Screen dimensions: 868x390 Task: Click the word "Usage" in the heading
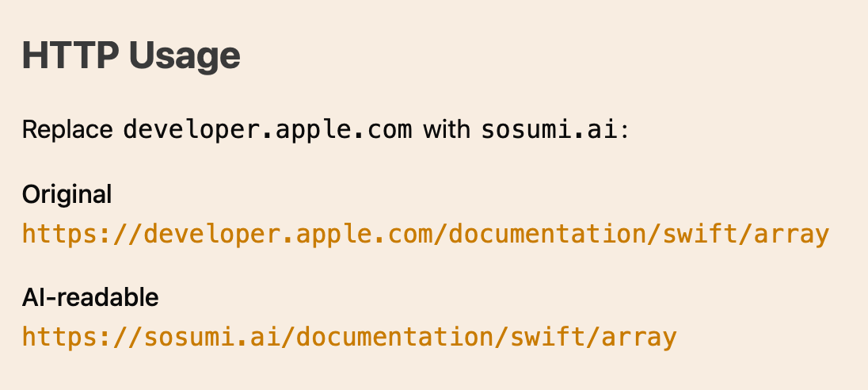(185, 55)
